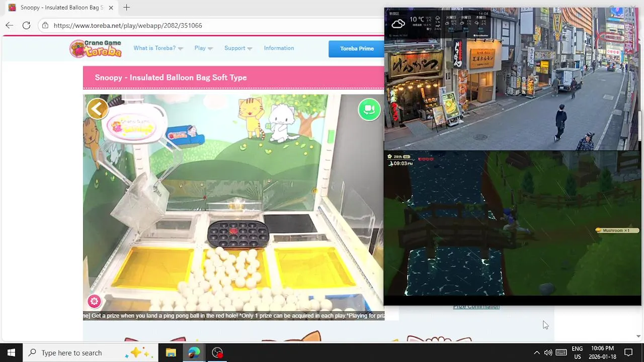
Task: Open a new browser tab
Action: pyautogui.click(x=126, y=8)
